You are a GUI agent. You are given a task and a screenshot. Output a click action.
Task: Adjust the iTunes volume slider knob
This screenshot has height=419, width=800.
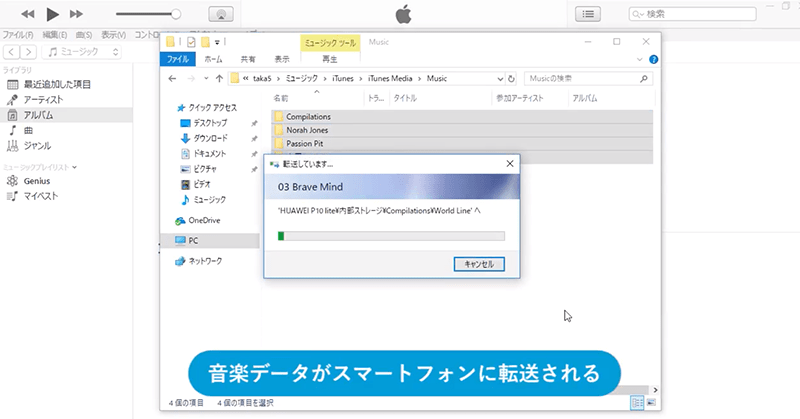tap(176, 14)
